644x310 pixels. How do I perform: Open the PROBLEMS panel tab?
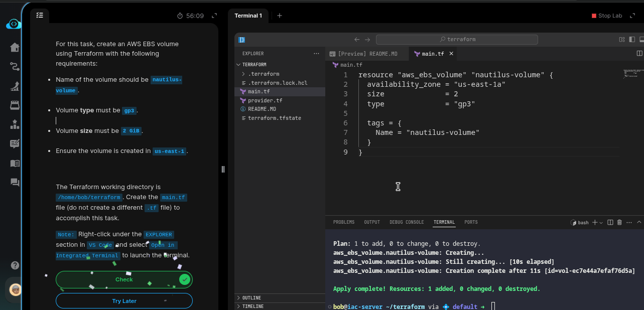[344, 222]
